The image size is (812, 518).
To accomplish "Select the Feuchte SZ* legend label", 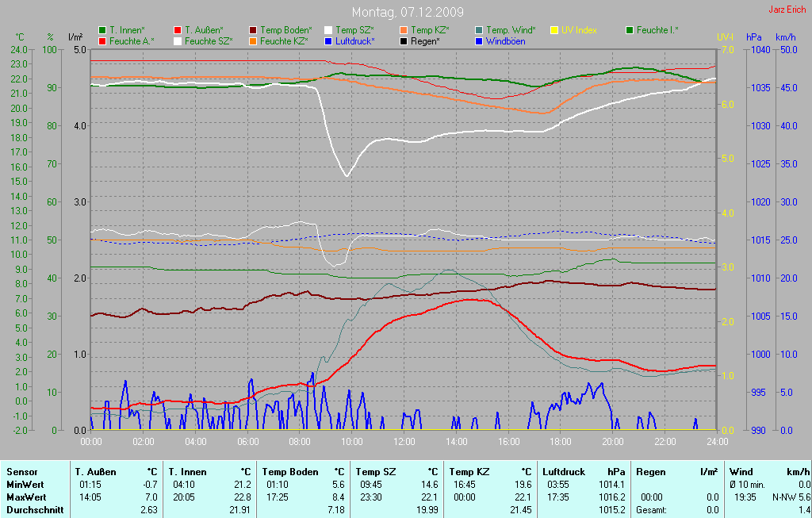I will (209, 41).
